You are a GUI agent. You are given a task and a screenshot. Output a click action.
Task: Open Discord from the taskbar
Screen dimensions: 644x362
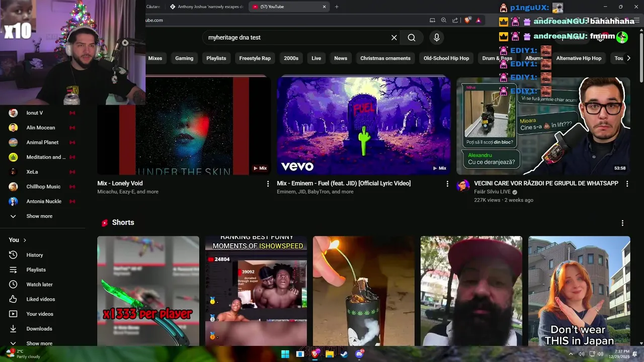tap(359, 354)
